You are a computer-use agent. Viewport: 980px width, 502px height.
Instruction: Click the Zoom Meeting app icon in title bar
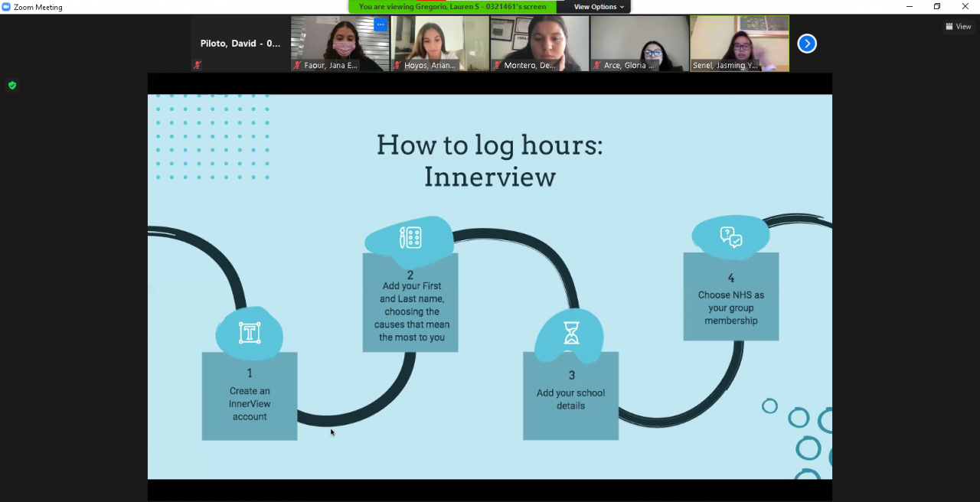coord(6,7)
